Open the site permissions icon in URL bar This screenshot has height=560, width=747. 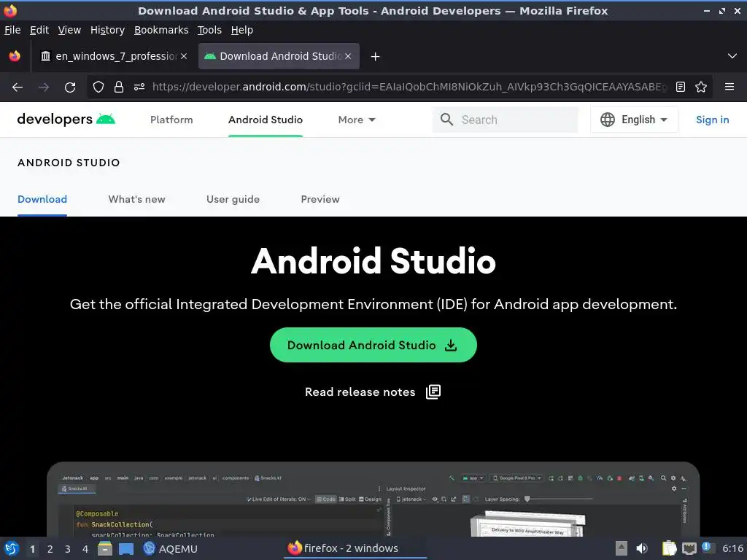coord(139,87)
